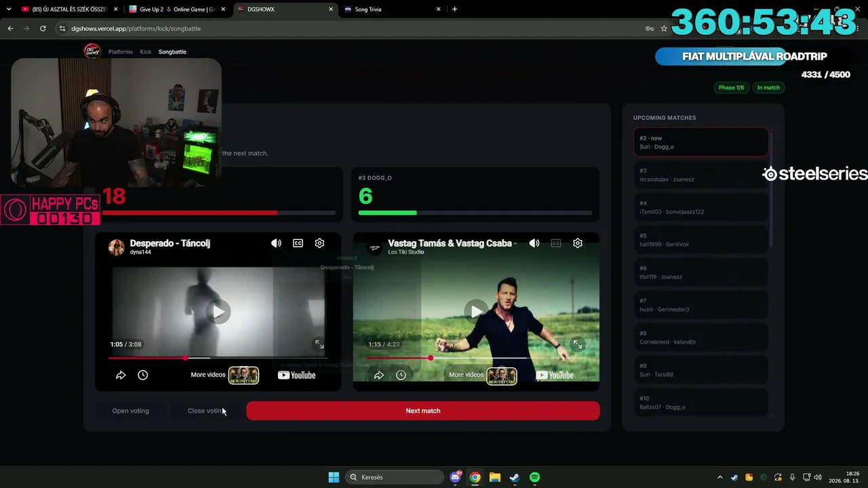Viewport: 868px width, 488px height.
Task: Open Vastag Tamás video on YouTube via logo
Action: pos(555,375)
